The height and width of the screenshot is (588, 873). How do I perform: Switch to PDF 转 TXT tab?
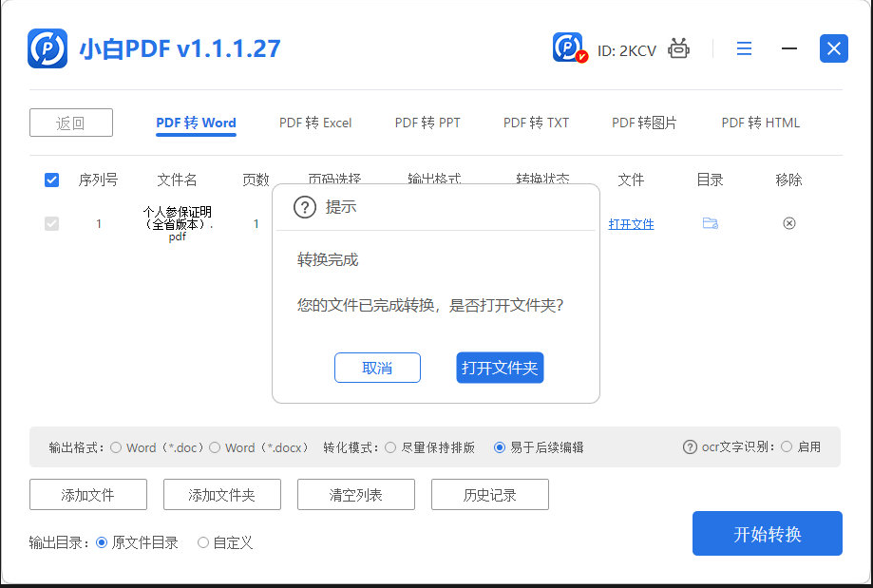pos(536,123)
